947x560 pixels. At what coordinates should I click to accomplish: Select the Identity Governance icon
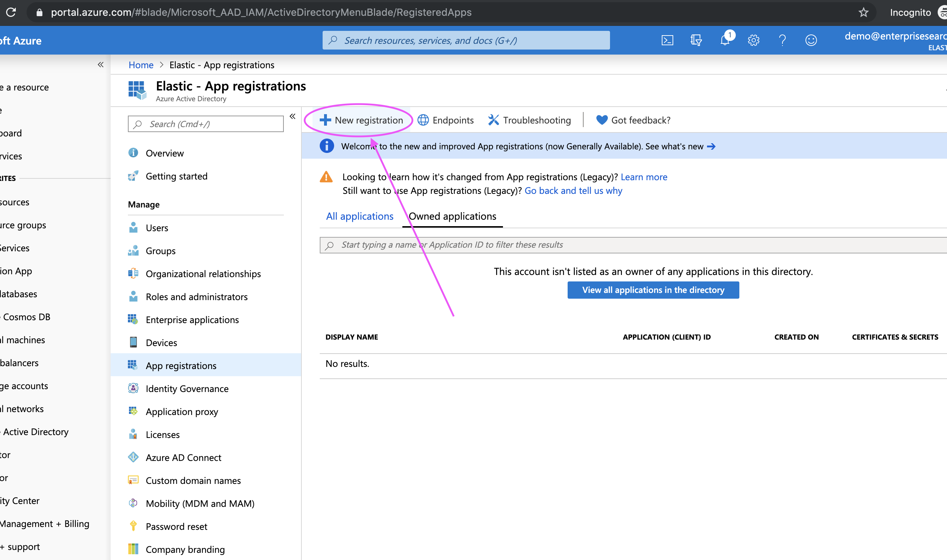click(133, 388)
